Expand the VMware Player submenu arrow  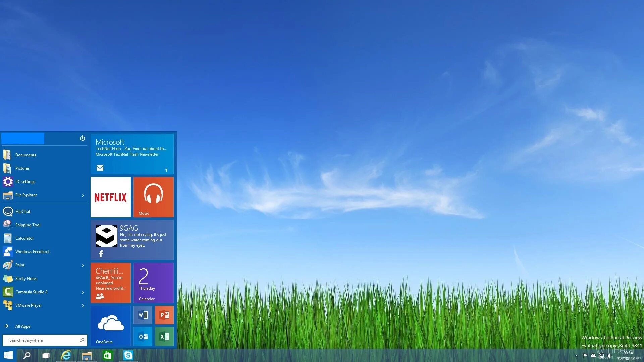(83, 306)
